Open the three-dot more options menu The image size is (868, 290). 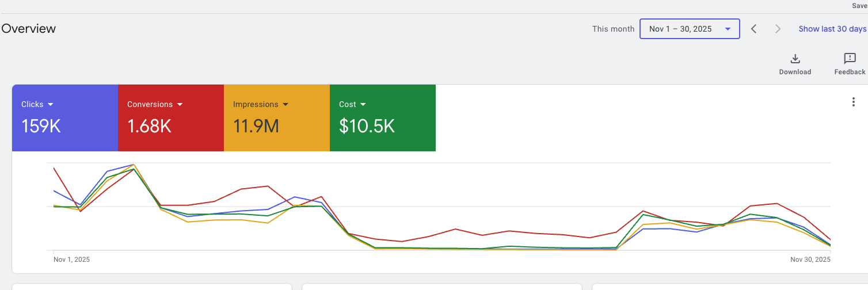pos(853,102)
